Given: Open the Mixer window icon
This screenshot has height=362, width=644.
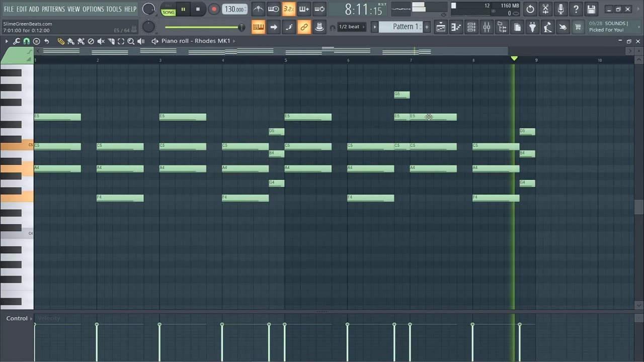Looking at the screenshot, I should [x=487, y=27].
